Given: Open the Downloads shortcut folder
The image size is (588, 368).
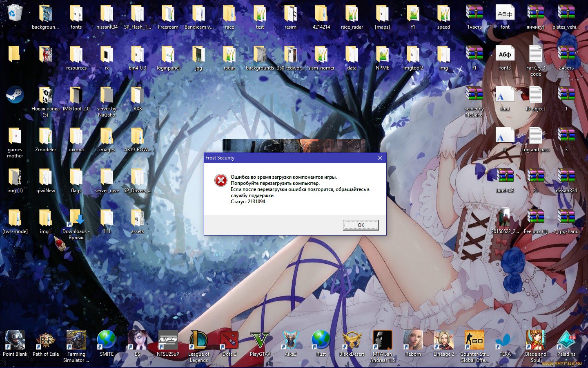Looking at the screenshot, I should point(76,218).
